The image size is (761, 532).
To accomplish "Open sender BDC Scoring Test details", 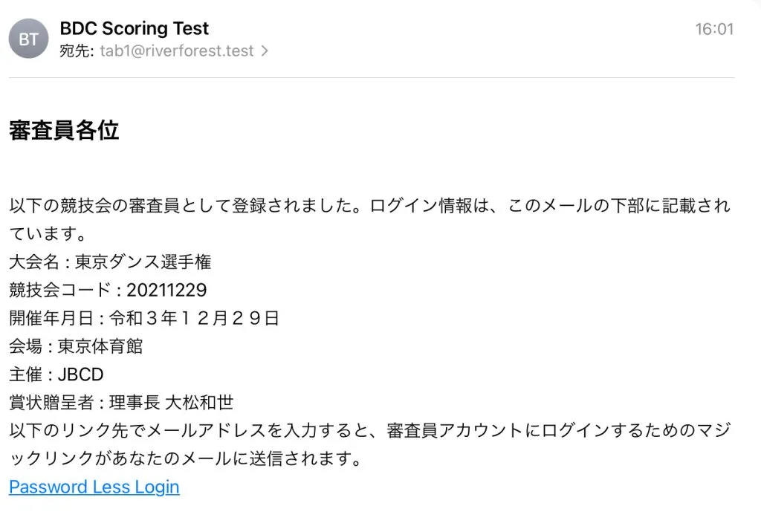I will 134,29.
